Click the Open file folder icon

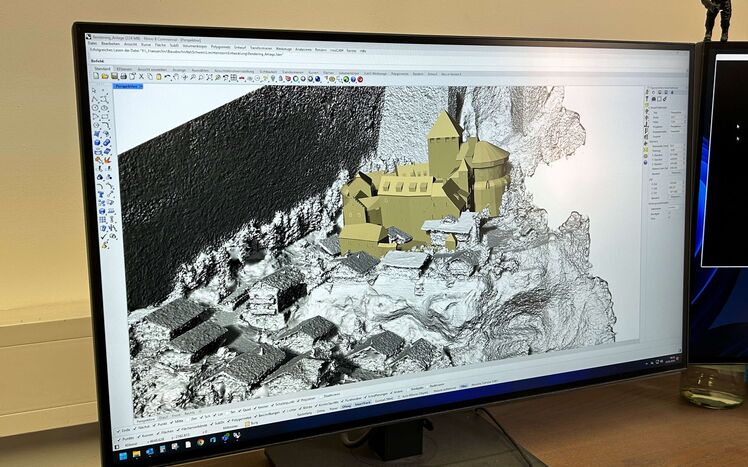point(104,76)
